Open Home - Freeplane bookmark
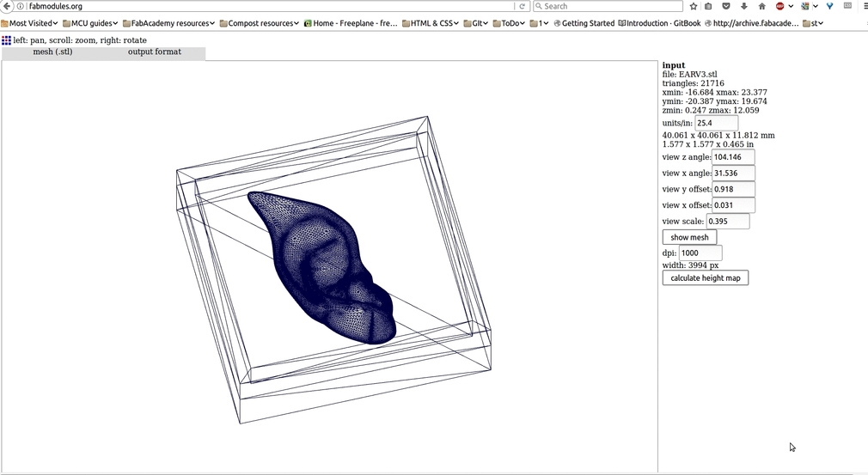The height and width of the screenshot is (475, 868). [x=351, y=23]
